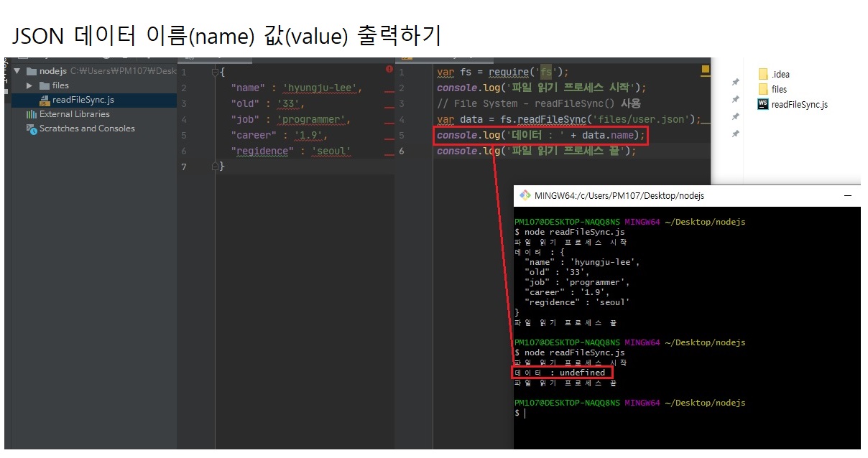Click the yellow warning indicator in JS editor

pos(705,70)
